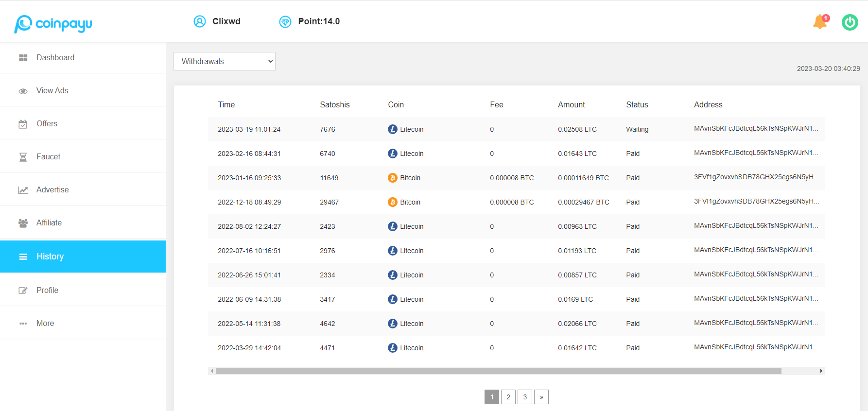Click the Waiting status cell

(637, 129)
